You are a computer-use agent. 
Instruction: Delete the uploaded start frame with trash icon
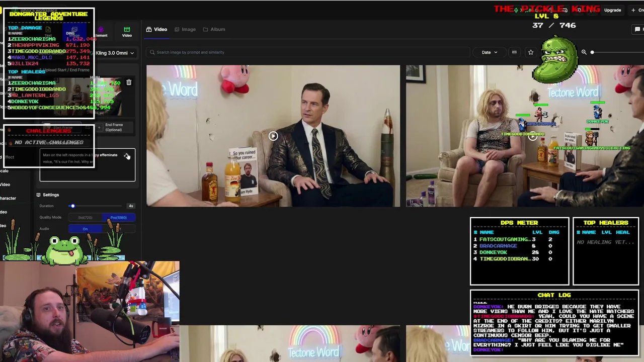129,82
